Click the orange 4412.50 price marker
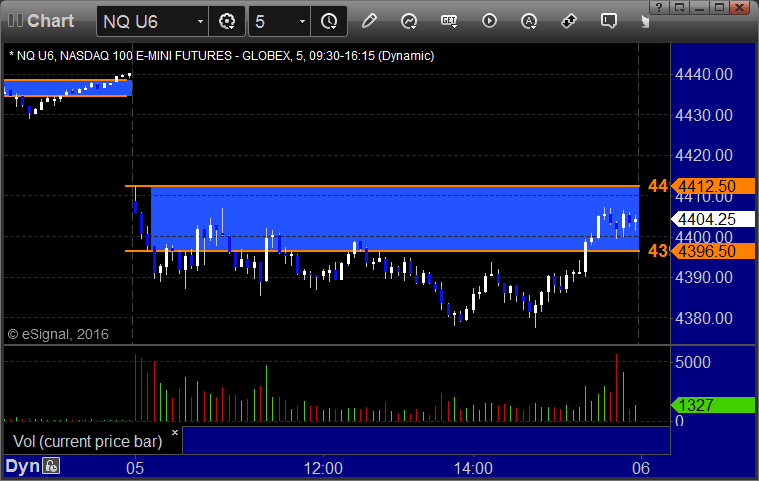The height and width of the screenshot is (481, 759). (x=713, y=186)
